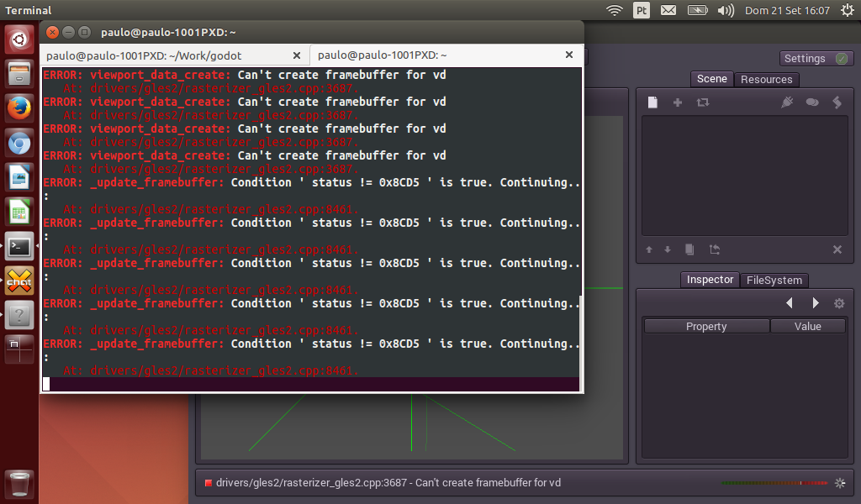861x504 pixels.
Task: Click instance scene loop icon
Action: [703, 102]
